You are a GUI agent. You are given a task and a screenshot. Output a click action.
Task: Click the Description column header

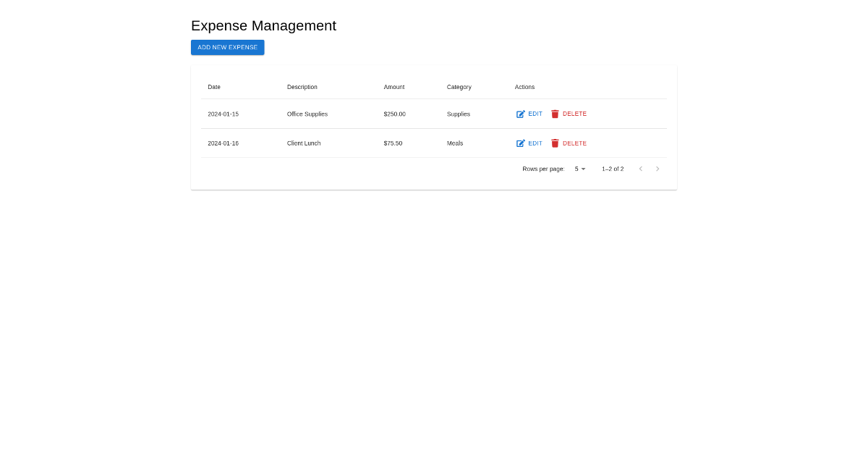coord(302,87)
